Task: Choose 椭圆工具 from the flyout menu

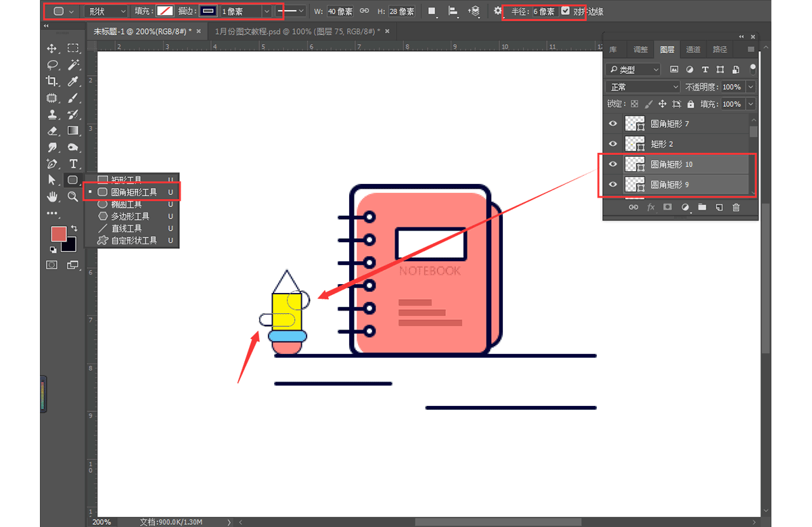Action: (x=126, y=204)
